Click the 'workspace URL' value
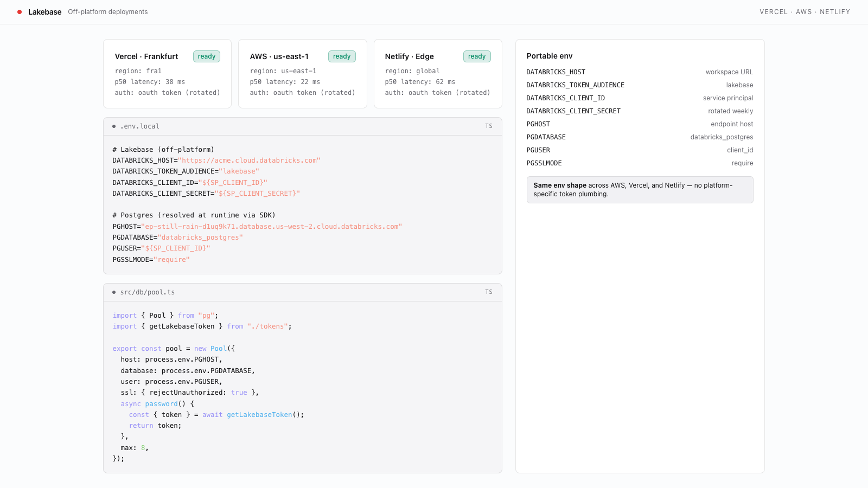 729,72
